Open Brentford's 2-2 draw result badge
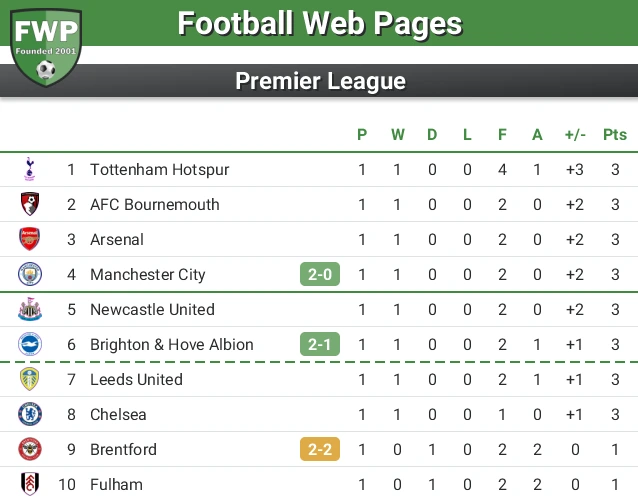This screenshot has height=500, width=638. click(x=320, y=449)
